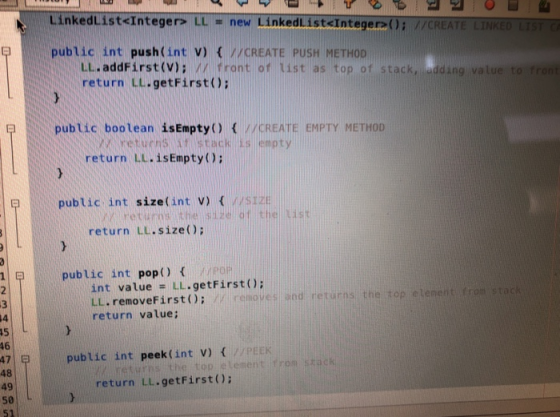
Task: Click line number 50 in the gutter
Action: tap(7, 400)
